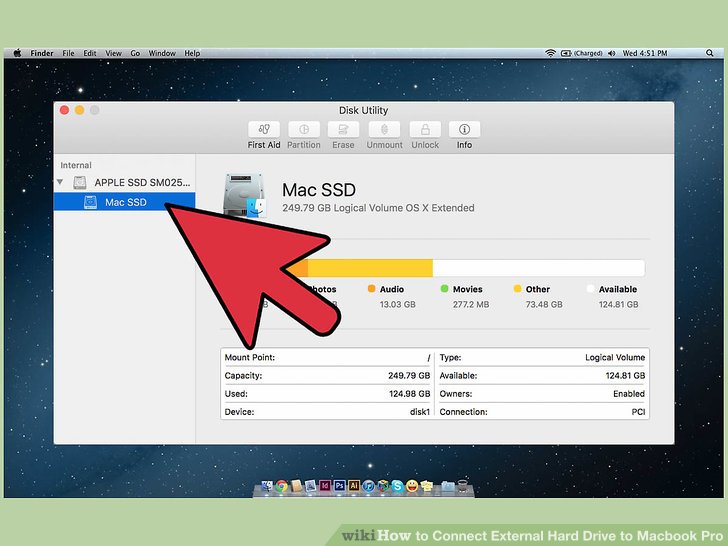Select the APPLE SSD SM025 drive
728x546 pixels.
[x=132, y=182]
